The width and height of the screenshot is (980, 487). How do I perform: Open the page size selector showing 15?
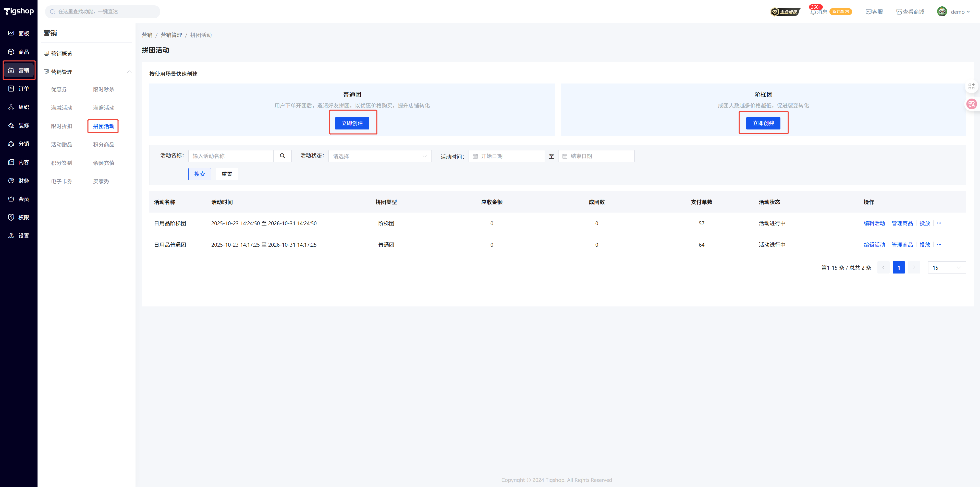(947, 268)
